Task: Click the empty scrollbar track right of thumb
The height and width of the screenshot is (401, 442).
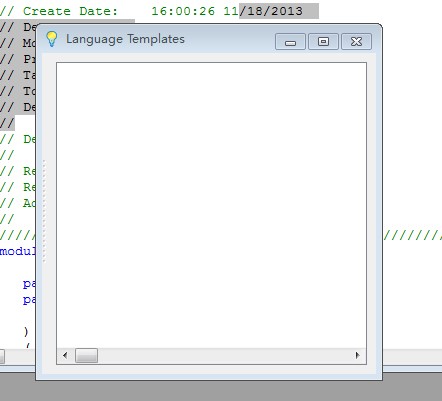Action: [x=225, y=355]
